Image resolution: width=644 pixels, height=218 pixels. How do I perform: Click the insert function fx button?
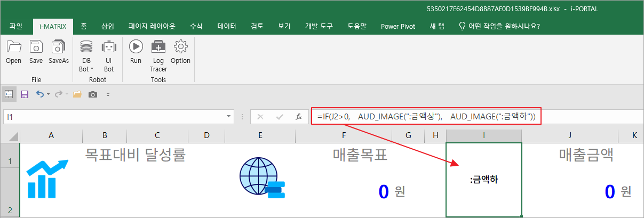pos(299,116)
